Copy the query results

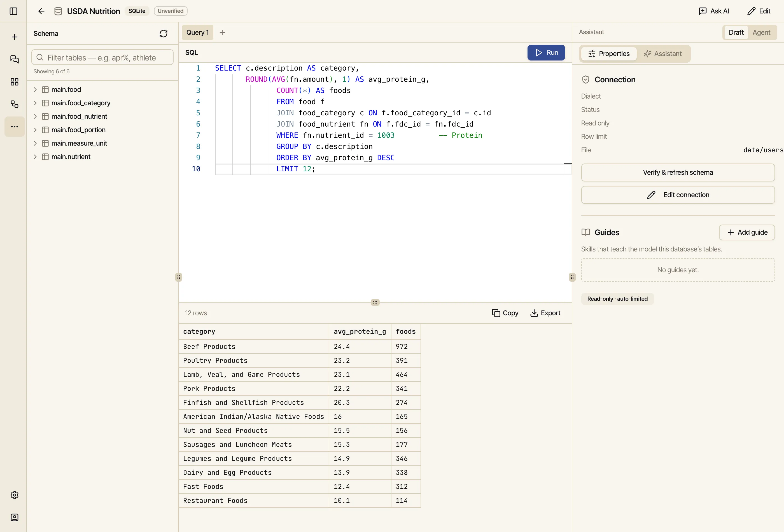coord(505,313)
